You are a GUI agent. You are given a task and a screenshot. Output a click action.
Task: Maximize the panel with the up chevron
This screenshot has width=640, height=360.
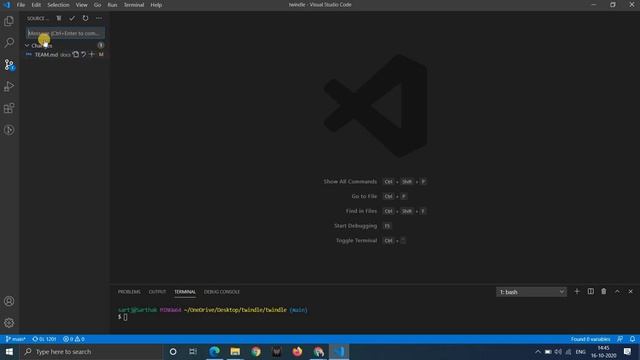point(617,291)
